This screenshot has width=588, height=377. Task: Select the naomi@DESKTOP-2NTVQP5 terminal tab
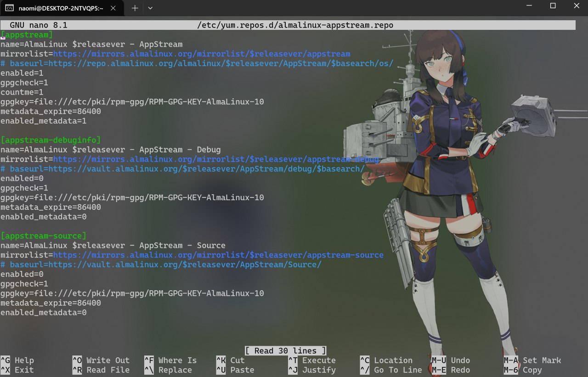61,8
